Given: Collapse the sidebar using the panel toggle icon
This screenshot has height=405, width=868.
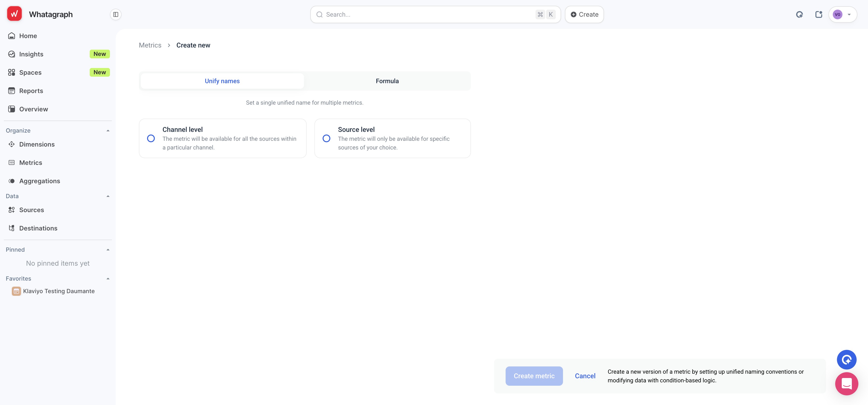Looking at the screenshot, I should coord(115,14).
